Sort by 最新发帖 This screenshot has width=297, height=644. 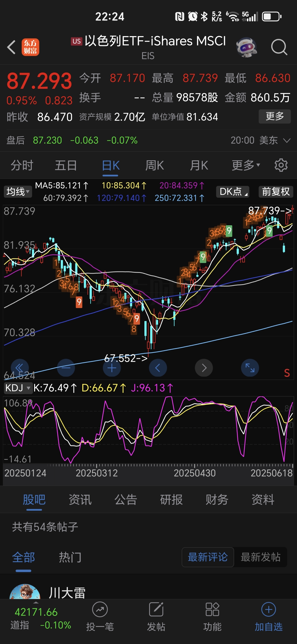tap(260, 557)
